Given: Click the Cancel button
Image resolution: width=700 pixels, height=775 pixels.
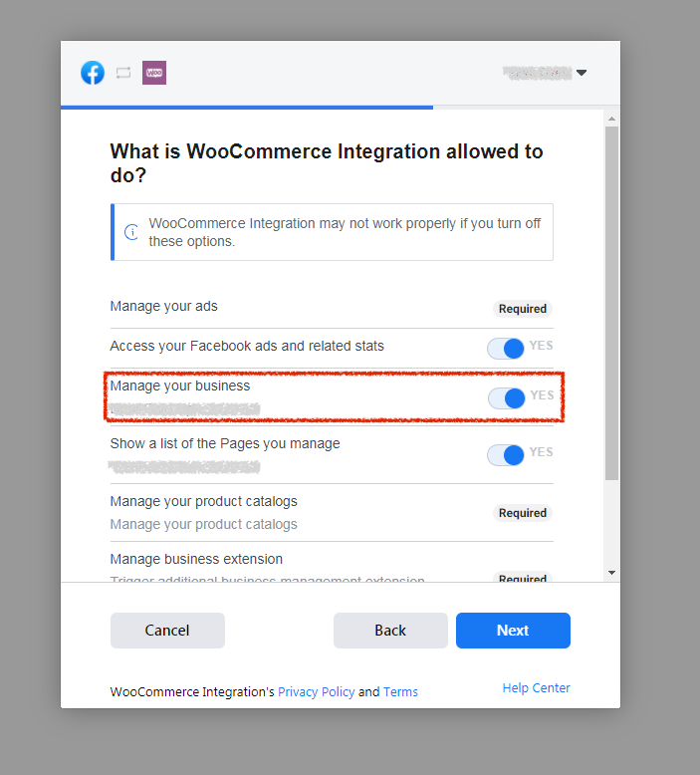Looking at the screenshot, I should coord(167,631).
